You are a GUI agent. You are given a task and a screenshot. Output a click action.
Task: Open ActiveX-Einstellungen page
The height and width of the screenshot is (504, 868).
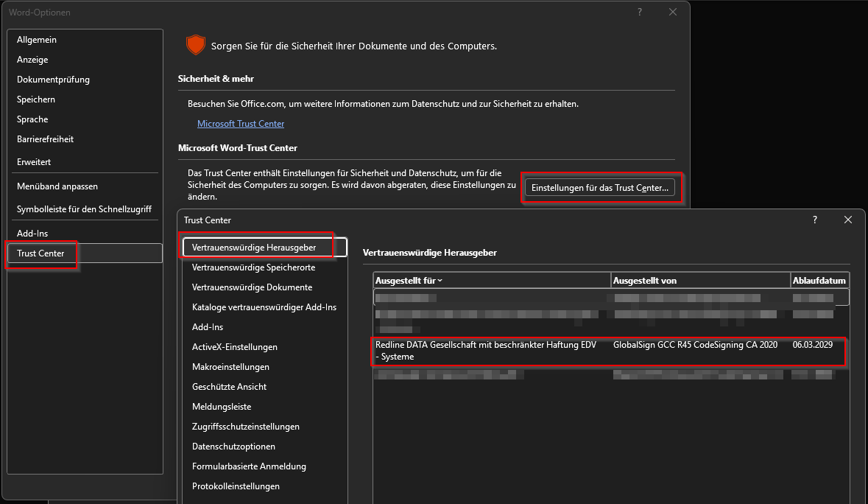pyautogui.click(x=234, y=347)
